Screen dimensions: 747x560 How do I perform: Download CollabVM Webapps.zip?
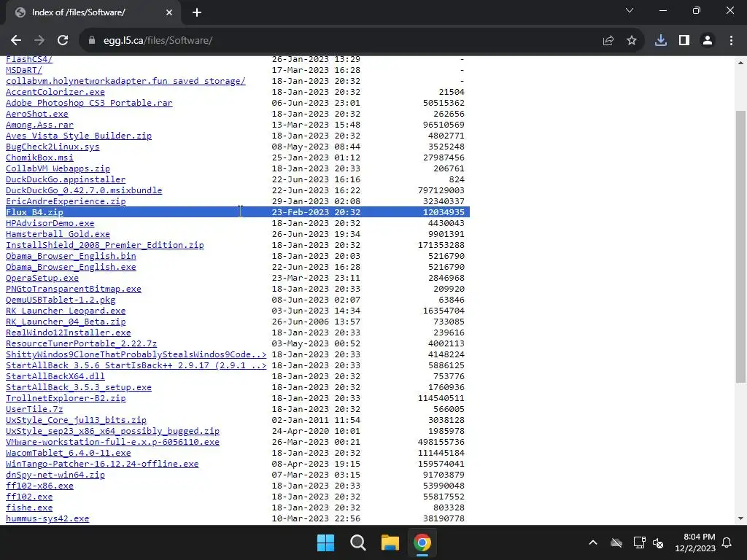pos(58,168)
